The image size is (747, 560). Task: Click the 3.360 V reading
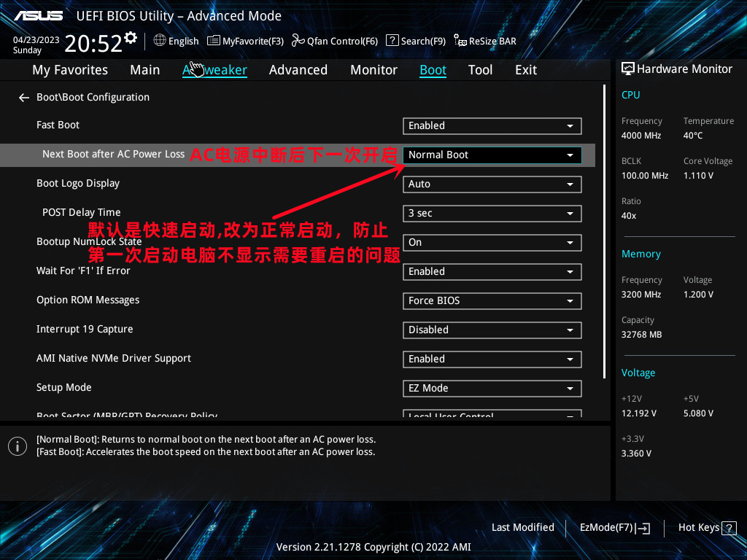pyautogui.click(x=636, y=454)
